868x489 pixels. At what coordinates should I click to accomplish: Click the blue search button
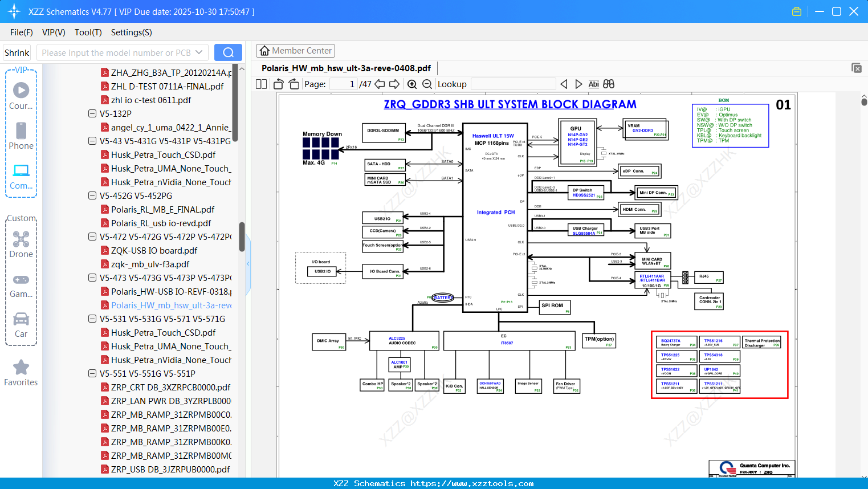pyautogui.click(x=228, y=52)
